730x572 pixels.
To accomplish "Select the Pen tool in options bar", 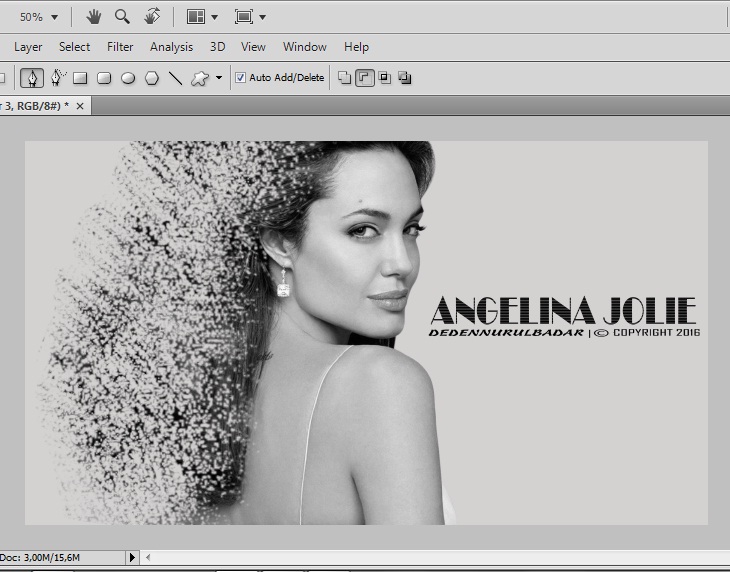I will point(32,78).
